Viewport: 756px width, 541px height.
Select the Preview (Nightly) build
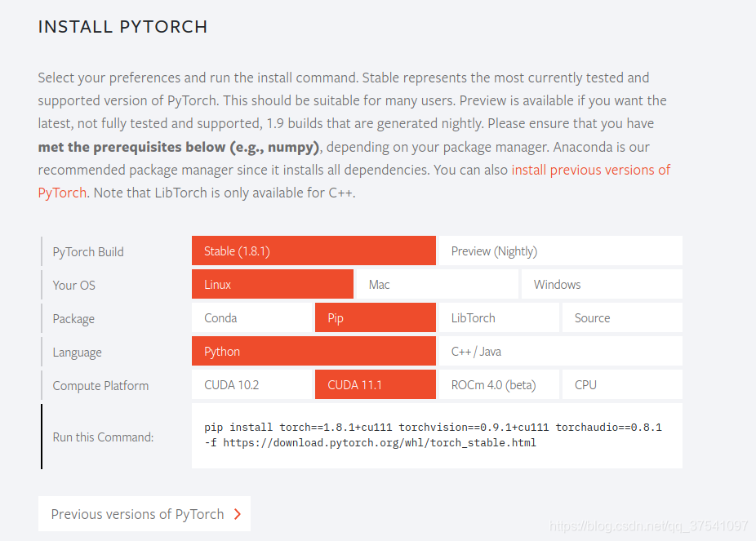point(559,251)
